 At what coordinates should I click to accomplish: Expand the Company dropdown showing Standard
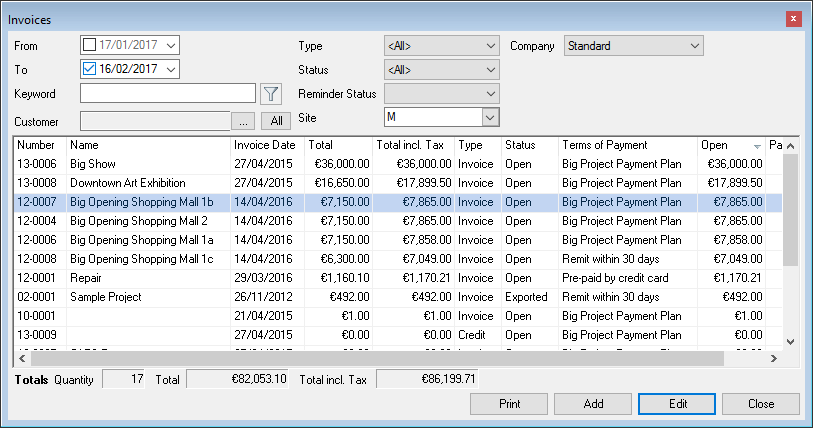pyautogui.click(x=694, y=46)
